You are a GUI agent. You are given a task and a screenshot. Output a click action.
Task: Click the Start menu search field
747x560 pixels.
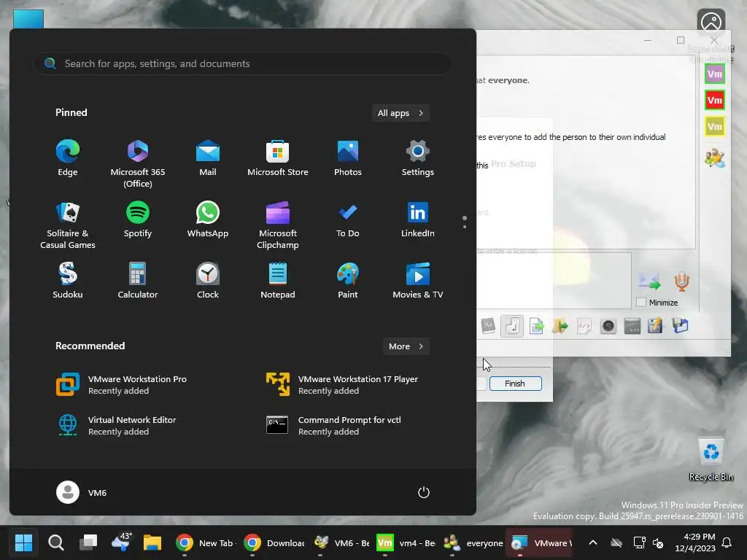pos(242,63)
